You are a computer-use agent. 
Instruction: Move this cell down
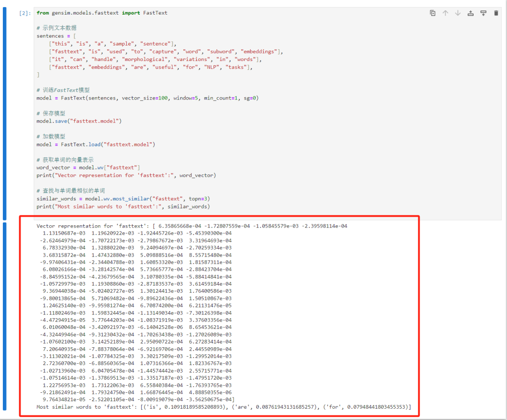pyautogui.click(x=458, y=13)
